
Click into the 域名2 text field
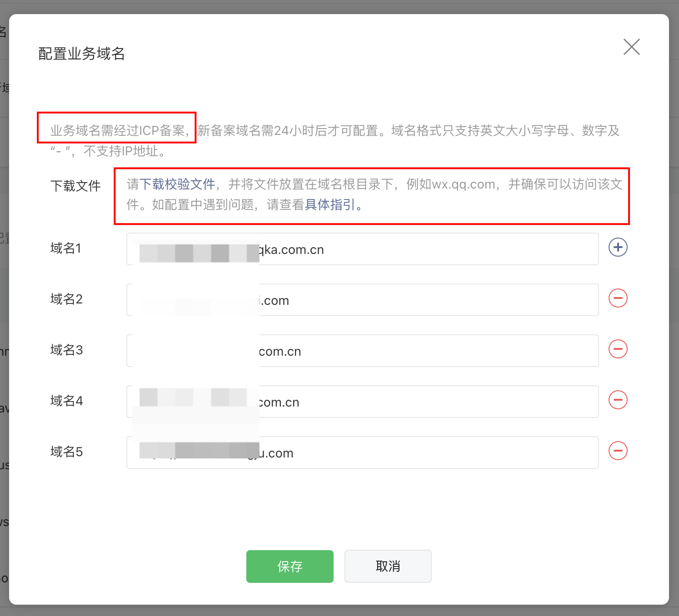(x=409, y=300)
